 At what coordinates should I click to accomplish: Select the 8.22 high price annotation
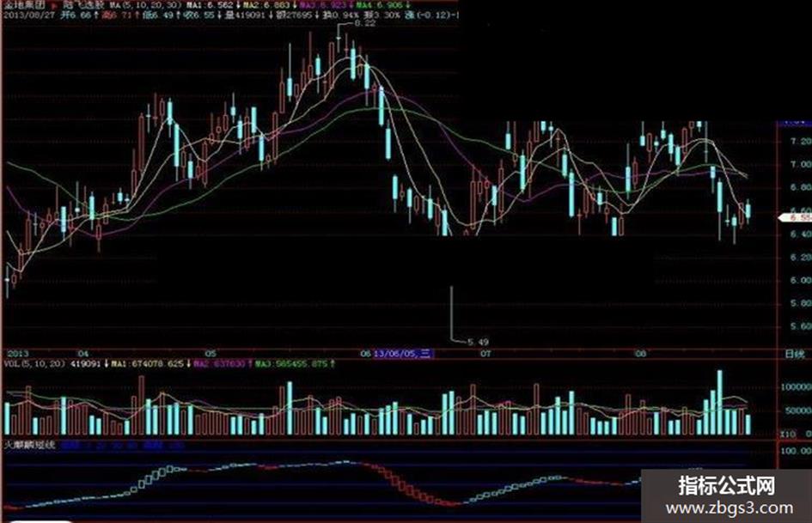(x=364, y=23)
